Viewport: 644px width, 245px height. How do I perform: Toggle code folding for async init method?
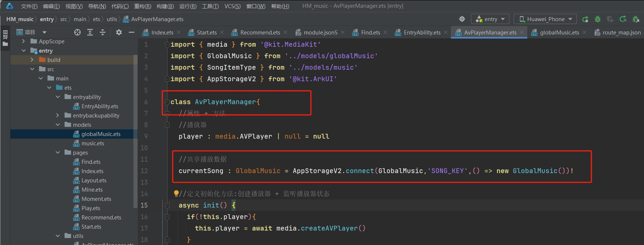tap(167, 205)
